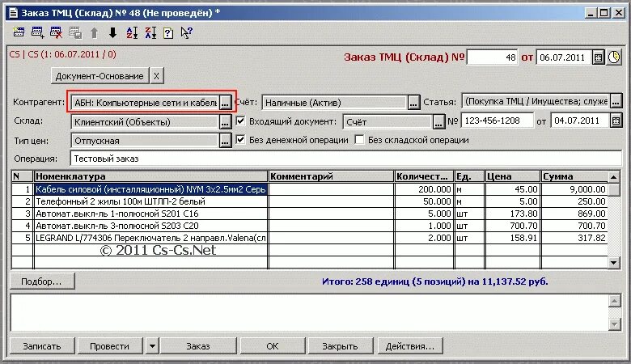Expand the dropdown arrow next to Провести
The height and width of the screenshot is (364, 631).
152,346
